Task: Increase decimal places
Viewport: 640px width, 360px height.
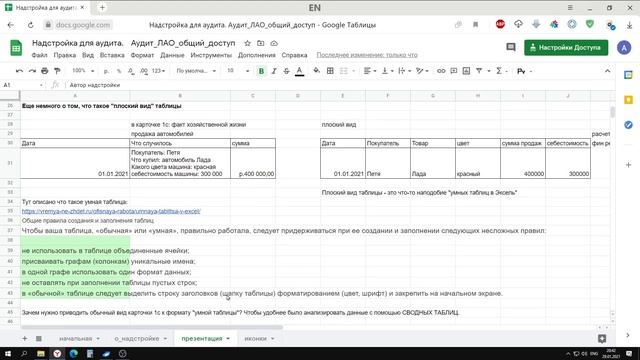Action: (144, 71)
